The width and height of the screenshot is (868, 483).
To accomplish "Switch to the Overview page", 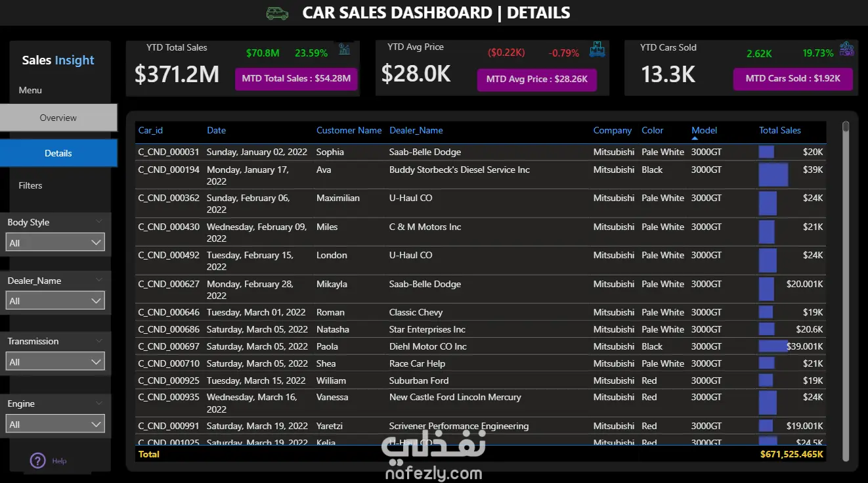I will 58,118.
